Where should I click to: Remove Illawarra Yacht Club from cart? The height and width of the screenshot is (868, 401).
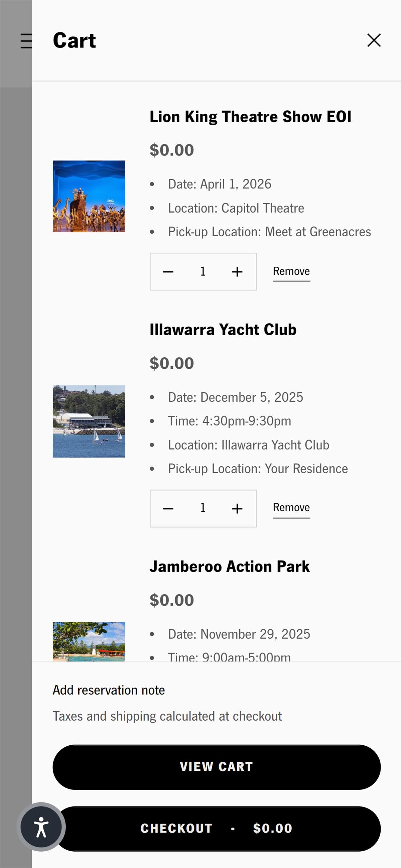pyautogui.click(x=291, y=508)
